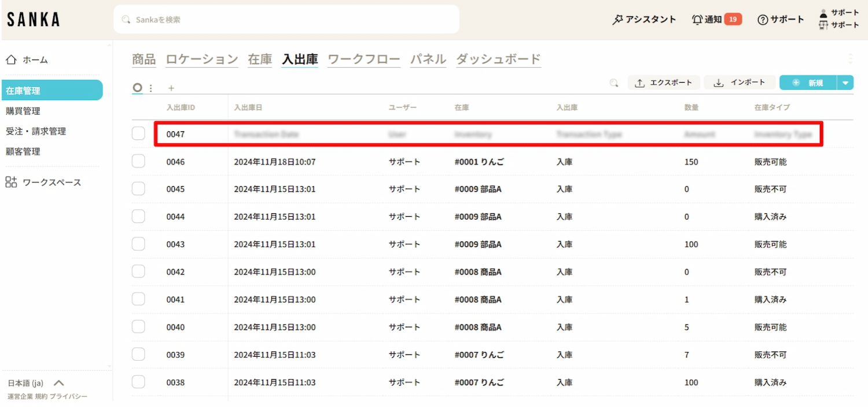868x407 pixels.
Task: Click the 通知 bell icon
Action: coord(697,20)
